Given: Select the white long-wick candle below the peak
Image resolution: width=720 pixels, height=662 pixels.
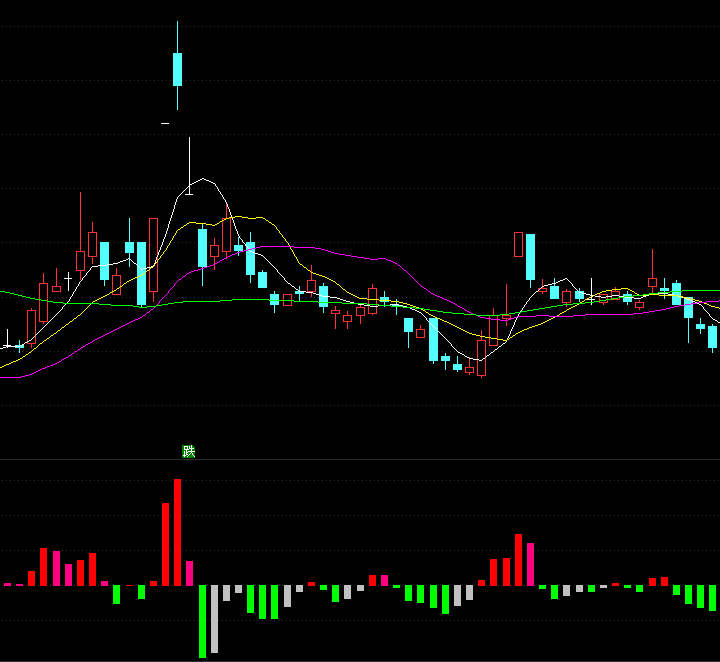Looking at the screenshot, I should click(x=189, y=166).
